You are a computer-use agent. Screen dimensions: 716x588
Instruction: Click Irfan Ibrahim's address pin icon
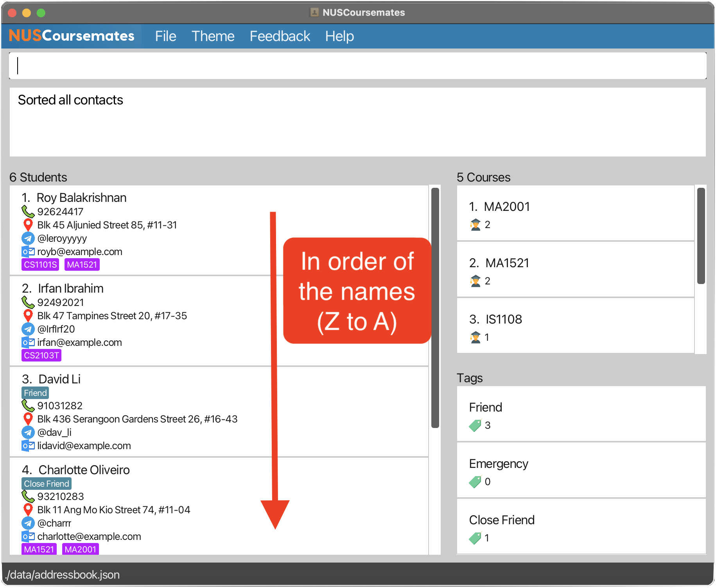pyautogui.click(x=28, y=316)
